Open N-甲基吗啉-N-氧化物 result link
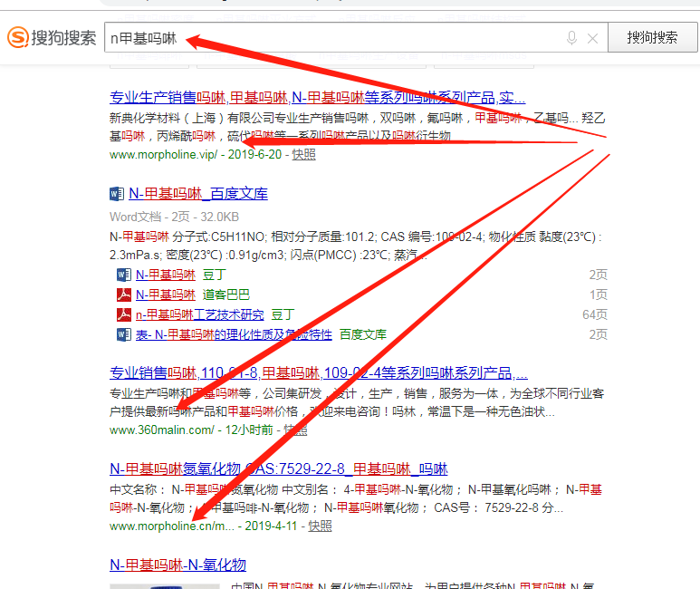The width and height of the screenshot is (700, 589). coord(178,565)
